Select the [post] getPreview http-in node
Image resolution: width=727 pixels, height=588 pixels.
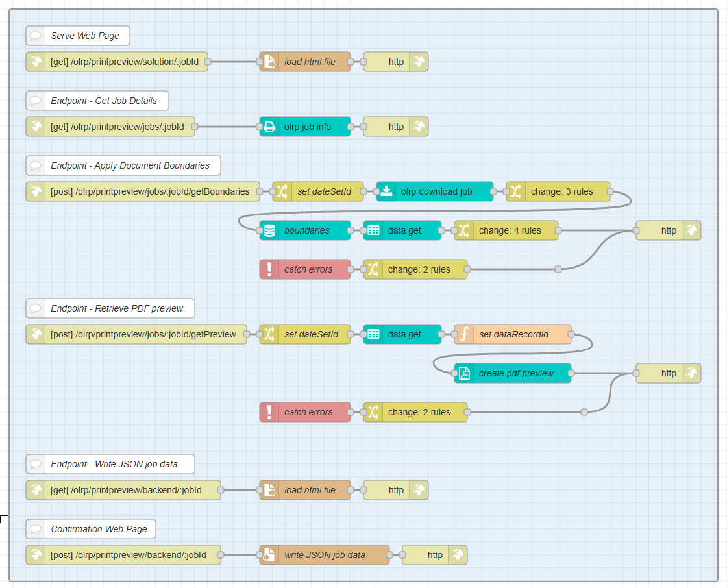143,334
